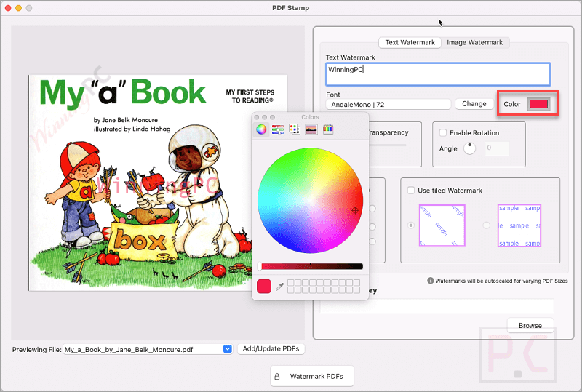Click the first empty saved color cell
Image resolution: width=582 pixels, height=392 pixels.
(x=290, y=283)
